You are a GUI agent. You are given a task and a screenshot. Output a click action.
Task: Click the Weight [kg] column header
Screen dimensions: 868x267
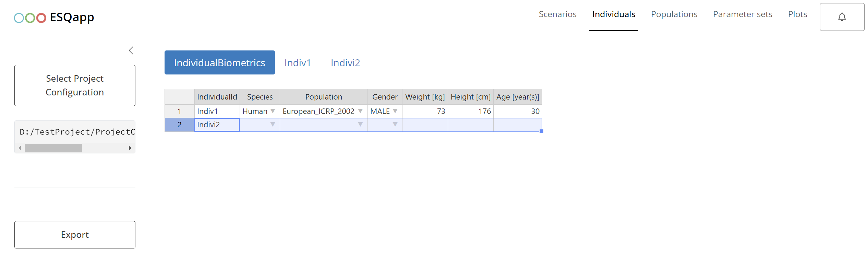[425, 97]
